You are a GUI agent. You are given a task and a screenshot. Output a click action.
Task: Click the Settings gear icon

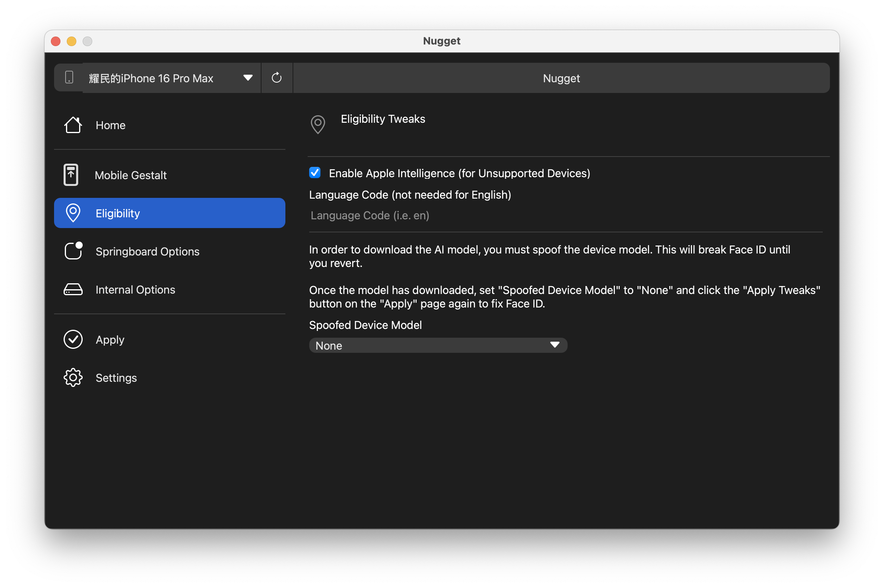click(73, 377)
